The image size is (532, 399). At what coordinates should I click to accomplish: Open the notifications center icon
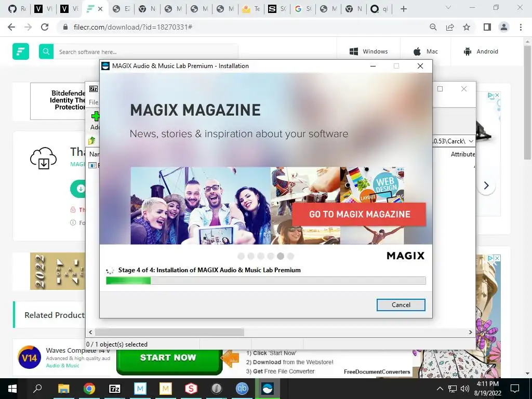(x=515, y=389)
